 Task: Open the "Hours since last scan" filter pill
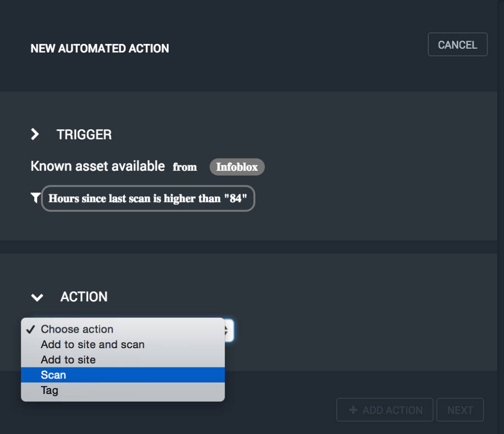[x=148, y=199]
